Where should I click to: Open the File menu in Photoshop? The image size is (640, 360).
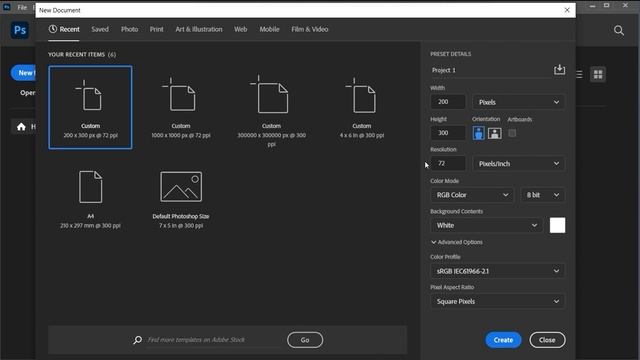[22, 7]
